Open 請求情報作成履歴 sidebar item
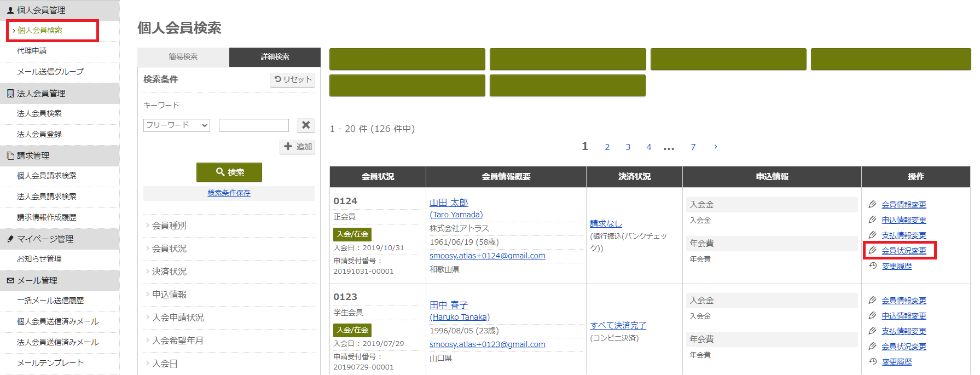The image size is (980, 375). click(47, 217)
